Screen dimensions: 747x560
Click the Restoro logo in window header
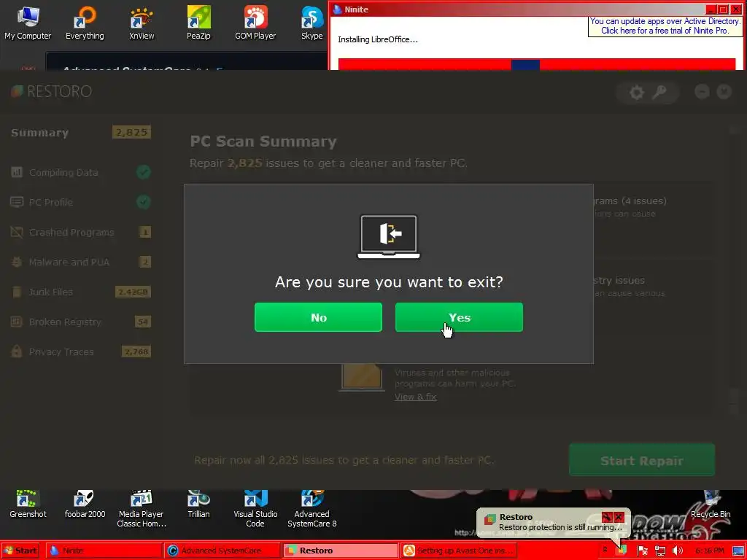tap(52, 91)
